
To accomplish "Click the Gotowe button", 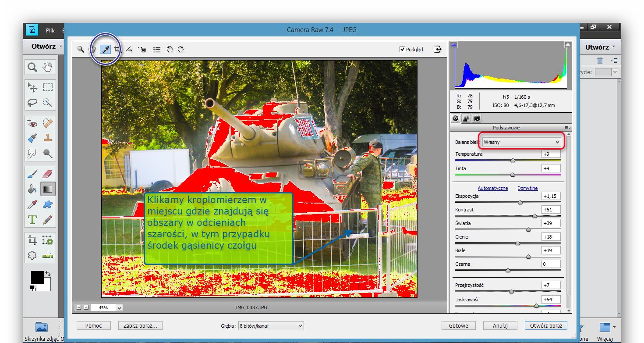I will pyautogui.click(x=459, y=326).
